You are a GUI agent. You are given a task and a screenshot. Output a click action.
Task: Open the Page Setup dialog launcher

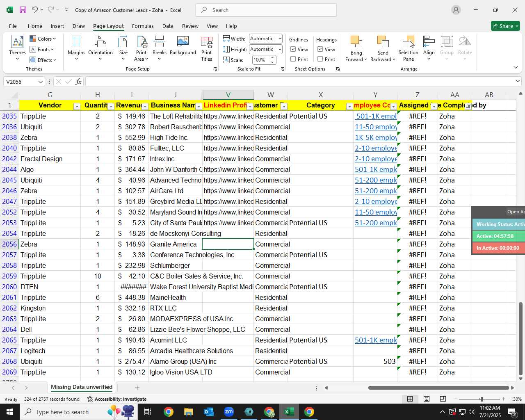click(215, 69)
